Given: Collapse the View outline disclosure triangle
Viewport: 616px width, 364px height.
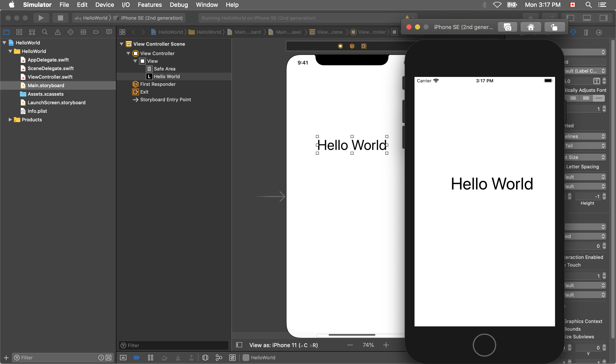Looking at the screenshot, I should pyautogui.click(x=135, y=61).
